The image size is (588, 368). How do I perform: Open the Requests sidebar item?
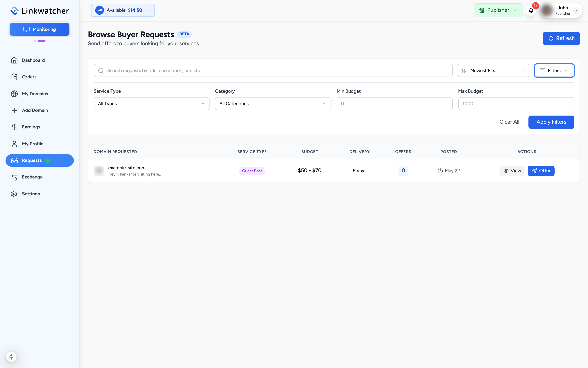pyautogui.click(x=40, y=160)
